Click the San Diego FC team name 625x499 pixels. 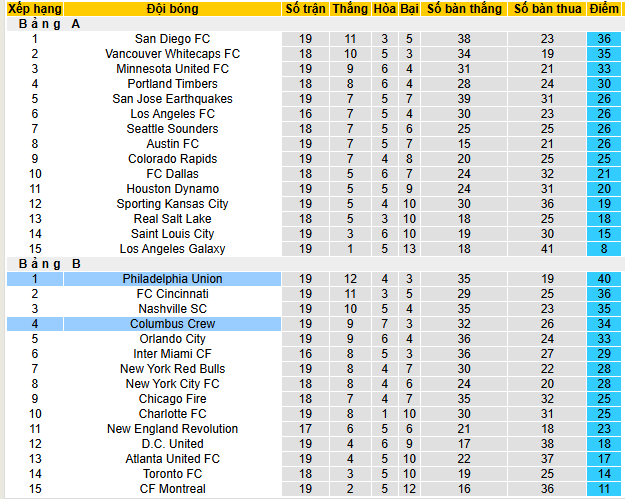172,39
